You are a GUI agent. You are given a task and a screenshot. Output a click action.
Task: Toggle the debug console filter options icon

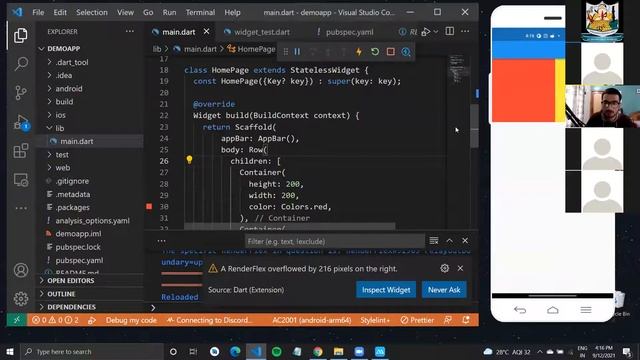tap(433, 241)
